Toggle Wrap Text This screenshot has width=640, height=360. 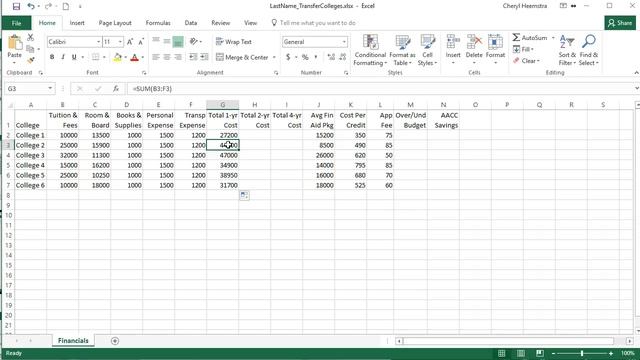click(234, 42)
